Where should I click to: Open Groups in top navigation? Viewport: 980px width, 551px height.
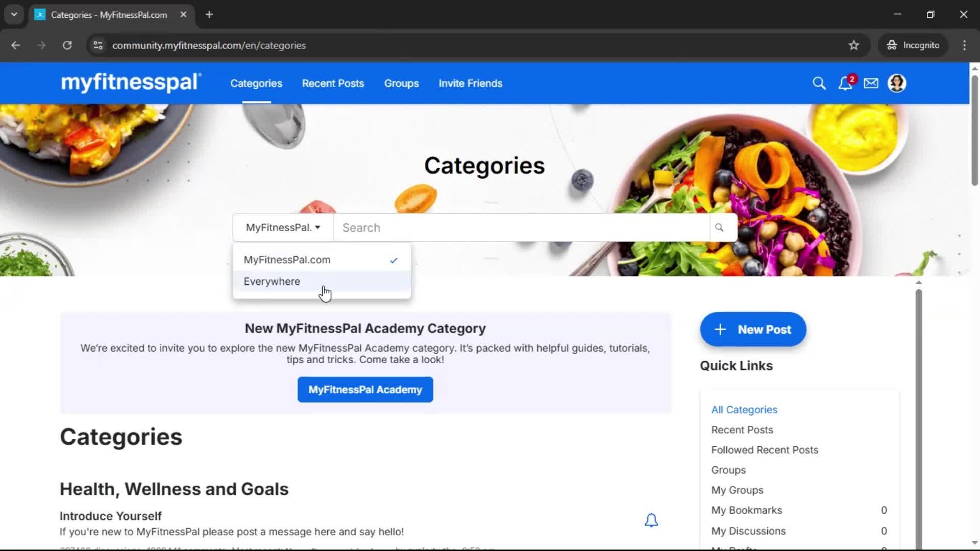(x=401, y=83)
